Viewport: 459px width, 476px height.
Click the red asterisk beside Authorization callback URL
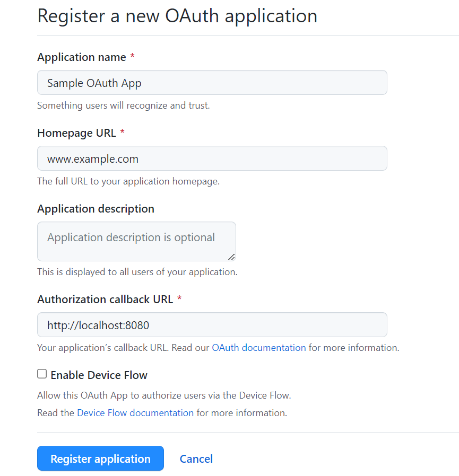pos(179,298)
